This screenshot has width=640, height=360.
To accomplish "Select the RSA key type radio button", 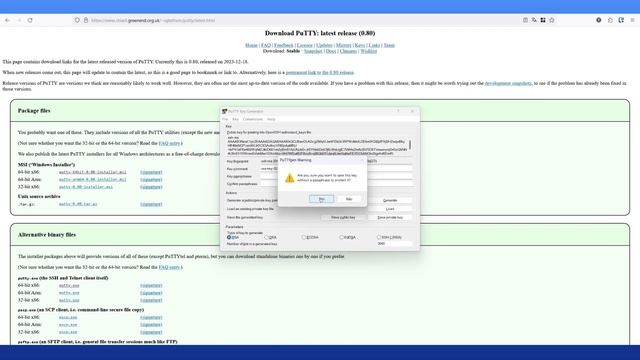I will click(x=229, y=237).
